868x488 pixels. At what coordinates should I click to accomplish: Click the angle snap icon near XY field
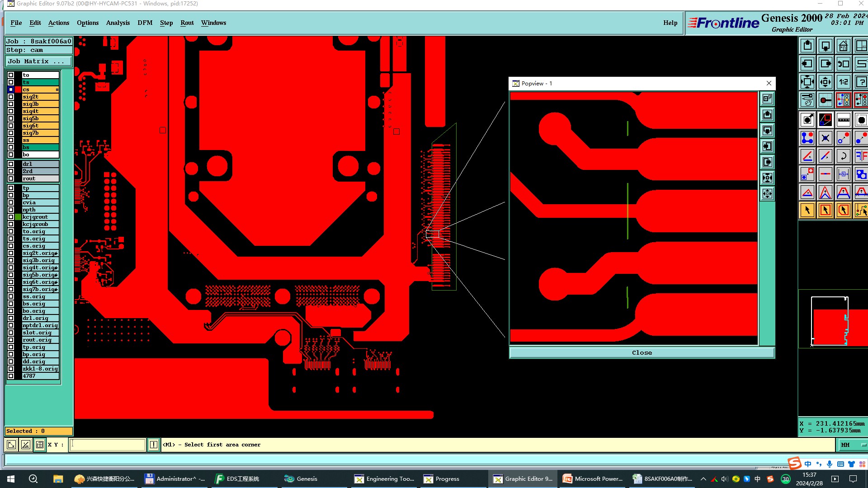(26, 445)
